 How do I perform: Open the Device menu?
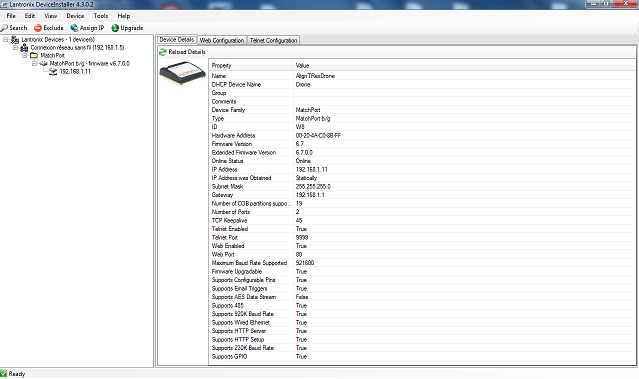(x=75, y=16)
